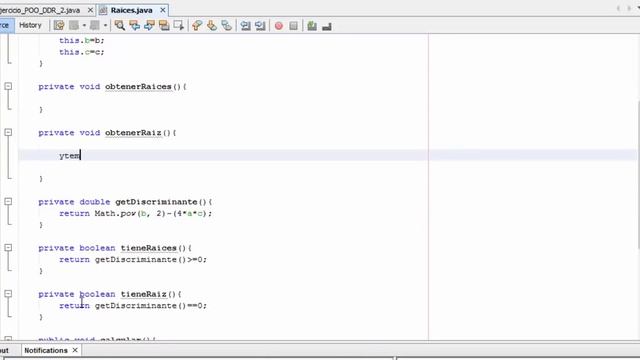Close the Notifications tab

coord(75,350)
